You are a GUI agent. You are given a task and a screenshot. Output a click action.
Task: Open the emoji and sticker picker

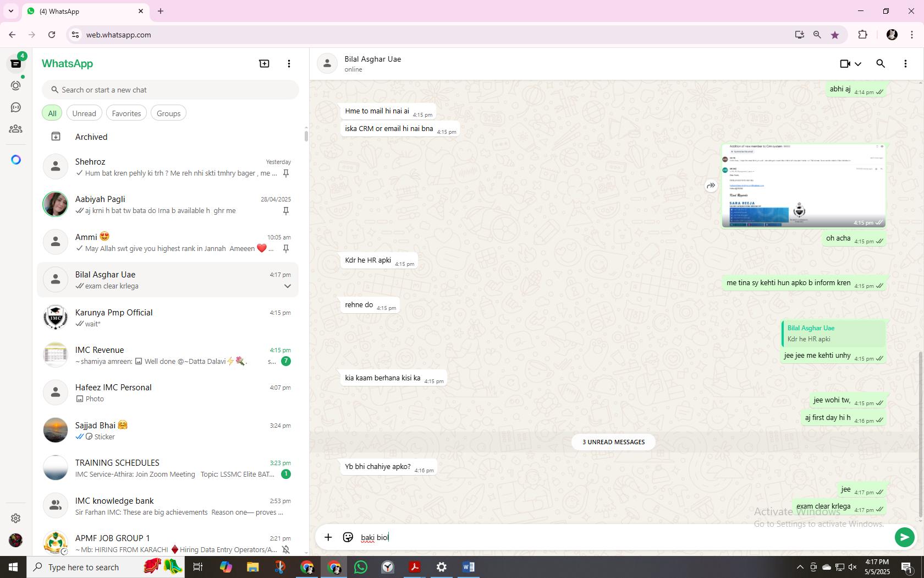(348, 537)
